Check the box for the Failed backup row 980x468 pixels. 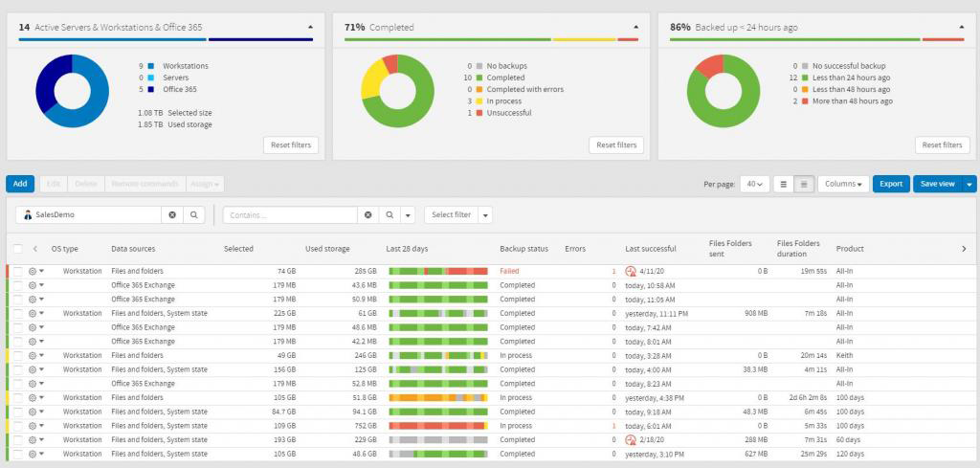18,272
